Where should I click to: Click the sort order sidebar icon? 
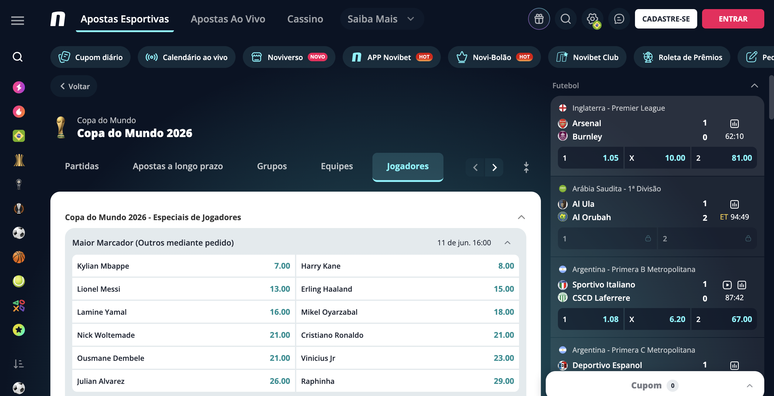[18, 364]
